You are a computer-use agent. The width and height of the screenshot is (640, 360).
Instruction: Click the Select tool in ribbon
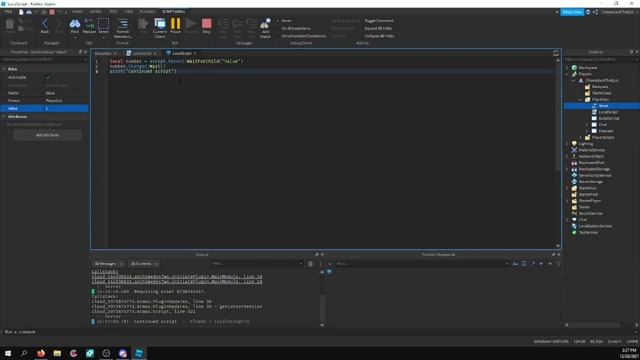[x=104, y=26]
